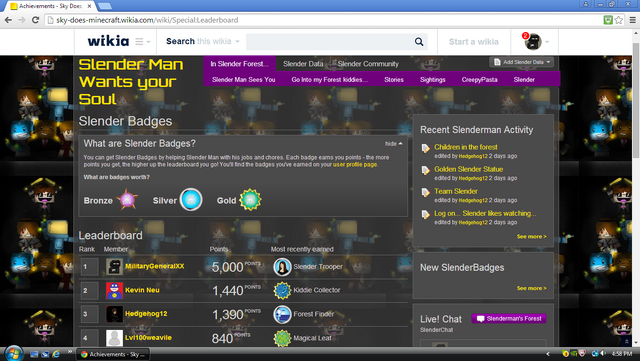The image size is (640, 361).
Task: Expand user account dropdown arrow
Action: point(547,42)
